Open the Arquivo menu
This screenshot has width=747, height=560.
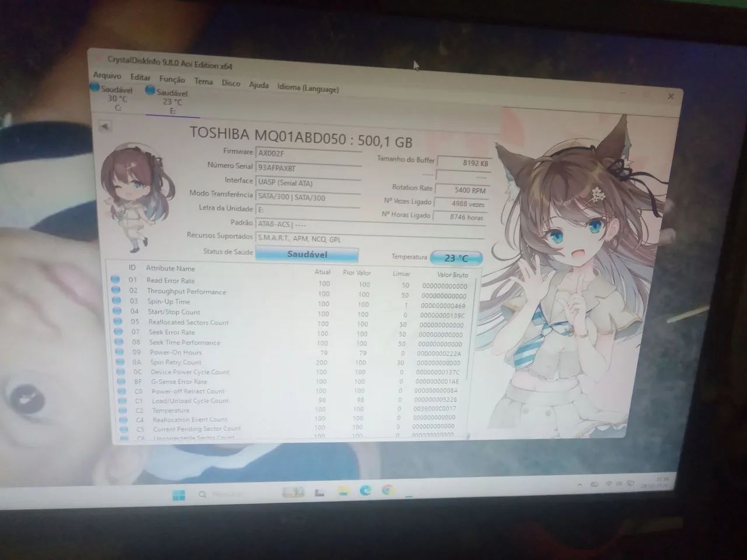107,75
